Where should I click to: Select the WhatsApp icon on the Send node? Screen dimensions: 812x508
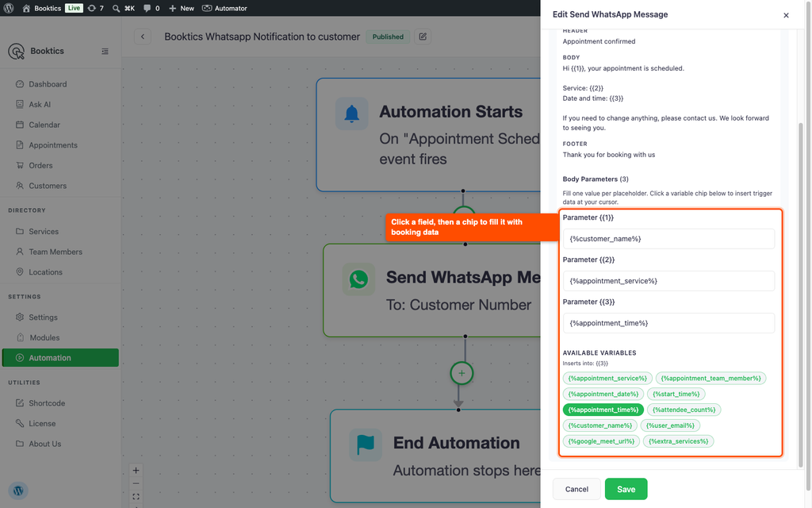[358, 279]
